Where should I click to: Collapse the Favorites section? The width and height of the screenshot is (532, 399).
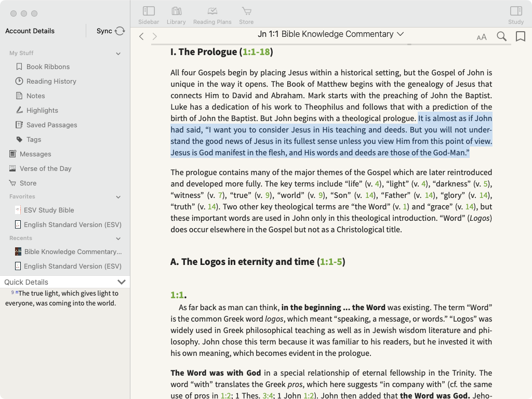coord(118,197)
